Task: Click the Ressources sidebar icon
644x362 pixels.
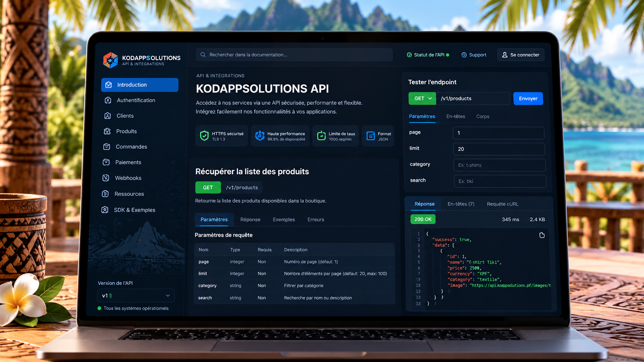Action: [x=105, y=194]
